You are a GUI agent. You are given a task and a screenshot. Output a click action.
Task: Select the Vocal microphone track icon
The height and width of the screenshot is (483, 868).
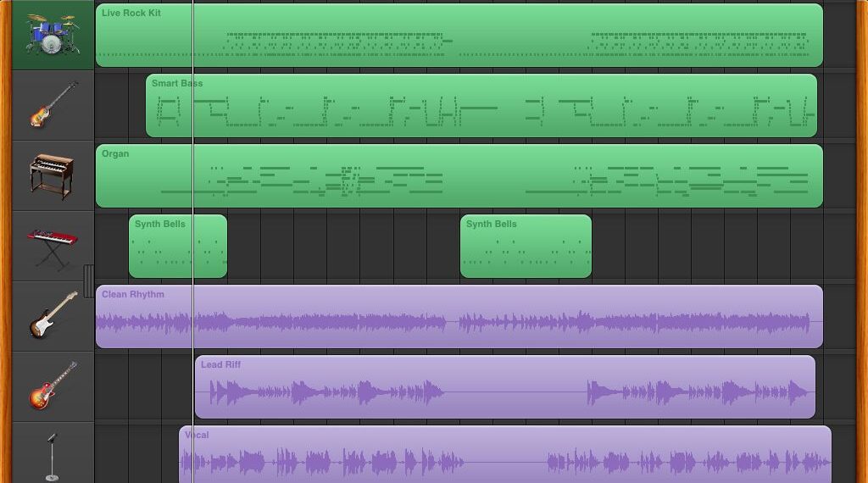click(52, 457)
